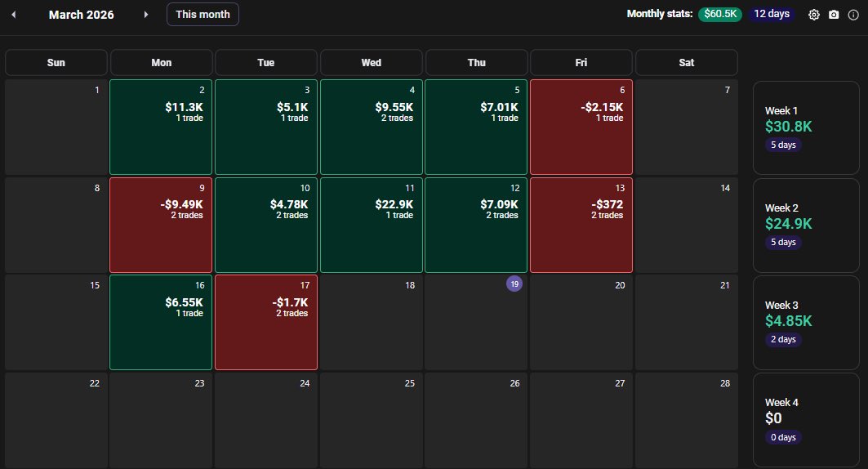This screenshot has height=469, width=868.
Task: Open March 5 with $7.01K profit
Action: point(476,127)
